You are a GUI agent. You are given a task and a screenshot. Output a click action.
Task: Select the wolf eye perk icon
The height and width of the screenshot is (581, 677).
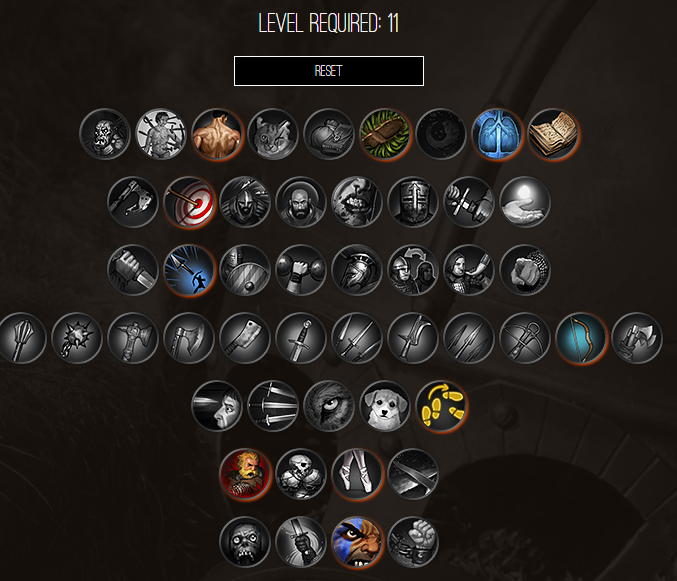click(329, 406)
